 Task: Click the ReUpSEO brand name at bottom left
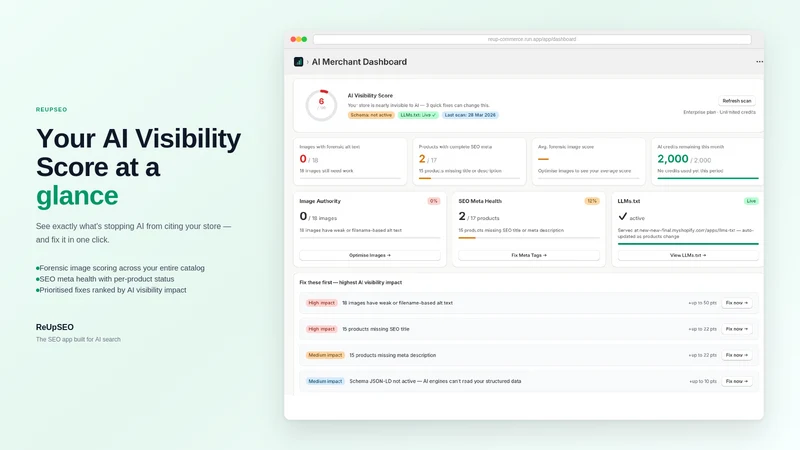[x=55, y=327]
